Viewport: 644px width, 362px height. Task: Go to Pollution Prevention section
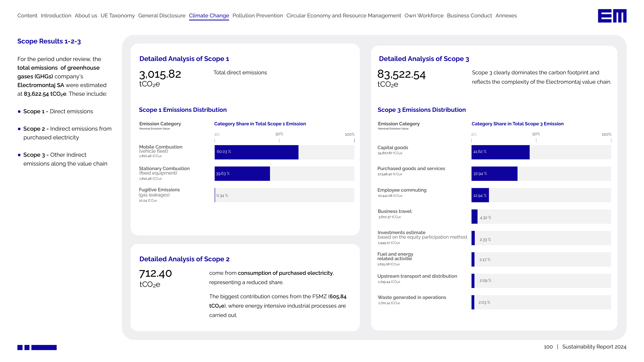click(x=257, y=15)
